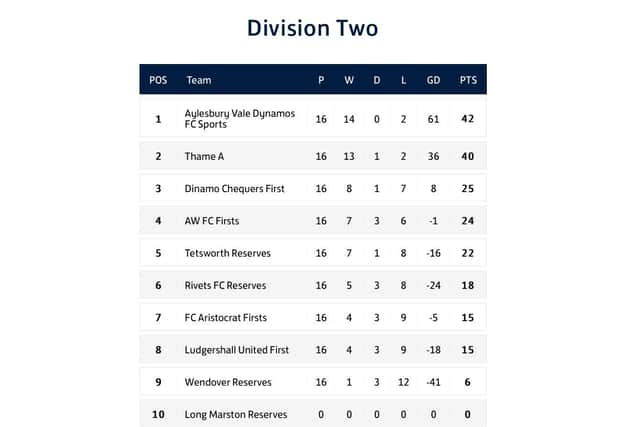Open the Thame A team row
Viewport: 640px width, 427px height.
(x=313, y=156)
